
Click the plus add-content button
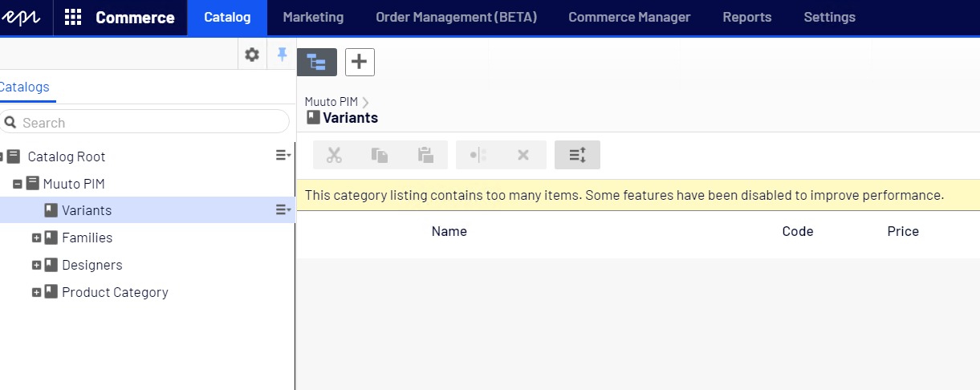coord(360,62)
